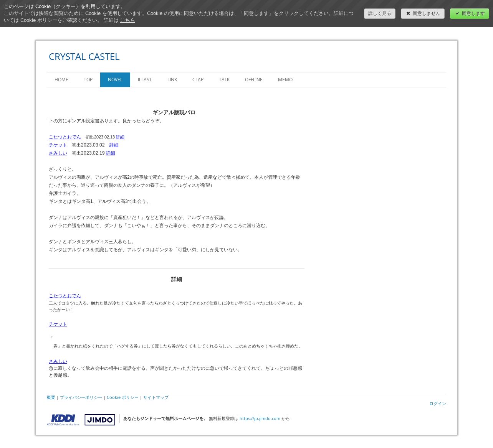Screen dimensions: 493x448
Task: Open 詳細 link next to 2023.02.19
Action: tap(111, 153)
